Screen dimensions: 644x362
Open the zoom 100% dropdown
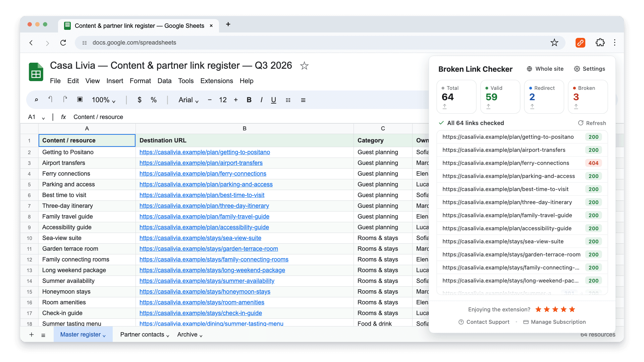[x=104, y=100]
